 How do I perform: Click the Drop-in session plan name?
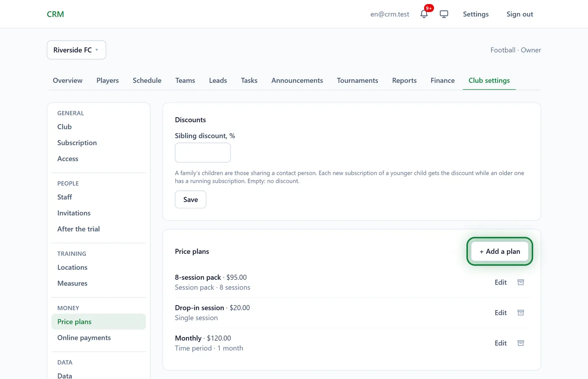click(199, 308)
